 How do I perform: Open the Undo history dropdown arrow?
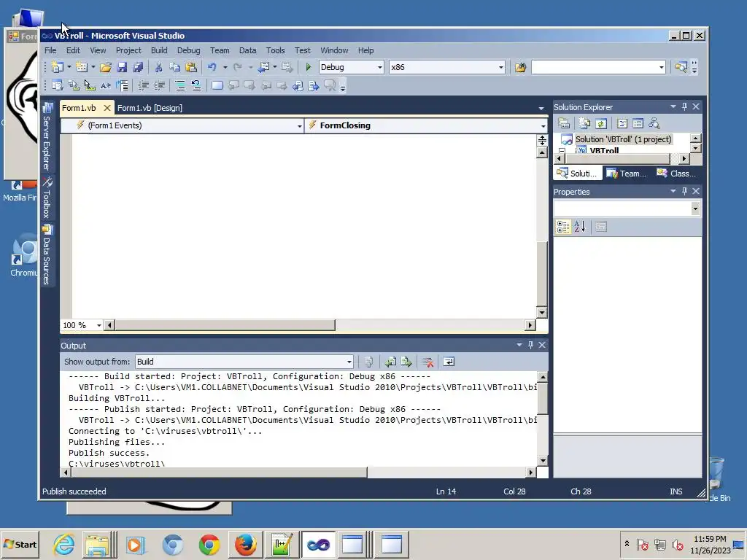click(225, 67)
